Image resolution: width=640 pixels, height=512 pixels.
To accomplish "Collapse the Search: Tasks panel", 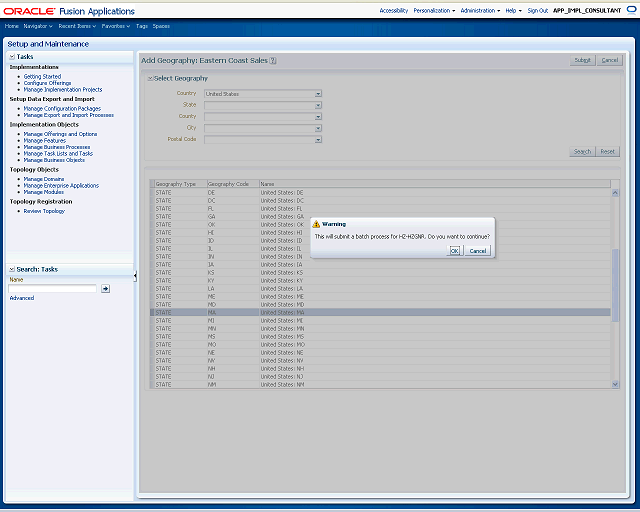I will click(12, 269).
